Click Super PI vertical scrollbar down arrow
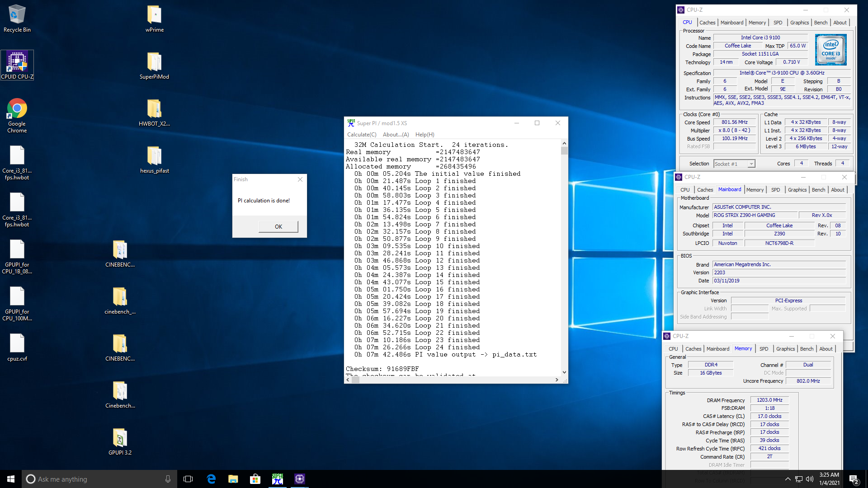868x488 pixels. pos(564,372)
